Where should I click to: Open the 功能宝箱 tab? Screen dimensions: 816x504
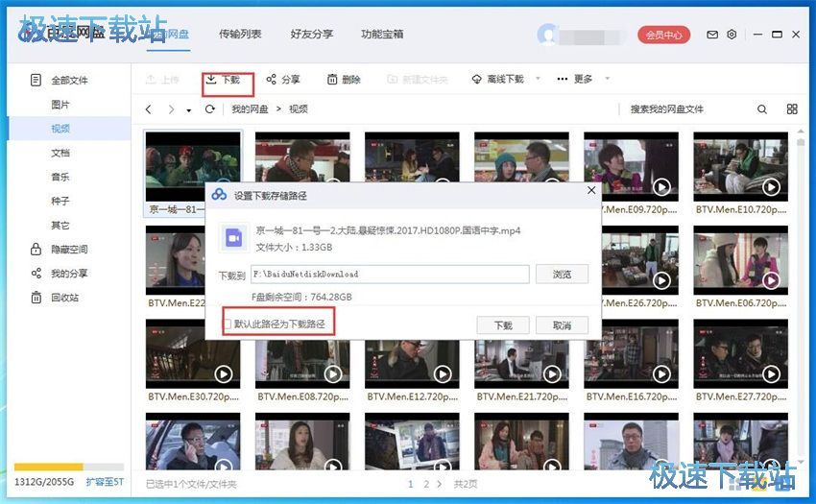[x=382, y=35]
